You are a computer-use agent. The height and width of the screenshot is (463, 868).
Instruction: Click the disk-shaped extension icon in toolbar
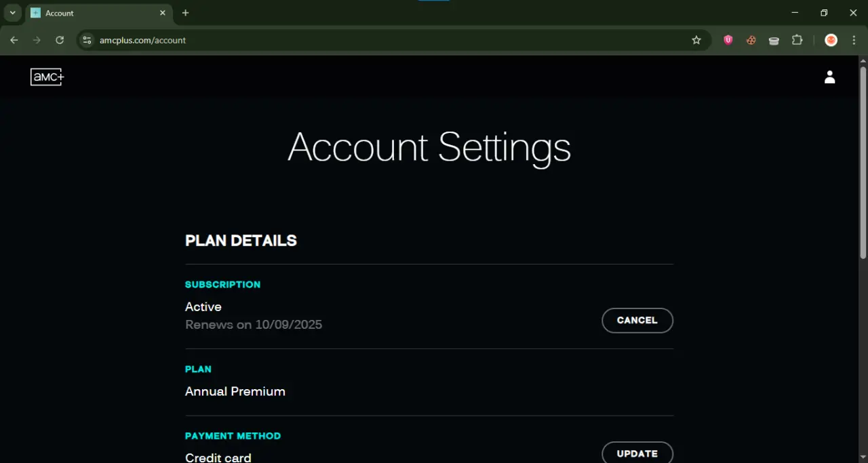(x=774, y=41)
